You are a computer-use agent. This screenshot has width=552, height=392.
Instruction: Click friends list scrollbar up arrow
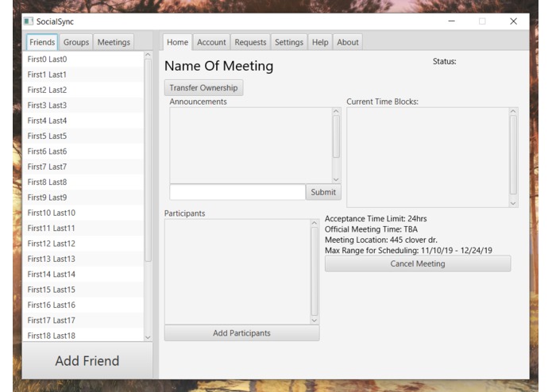click(x=148, y=55)
